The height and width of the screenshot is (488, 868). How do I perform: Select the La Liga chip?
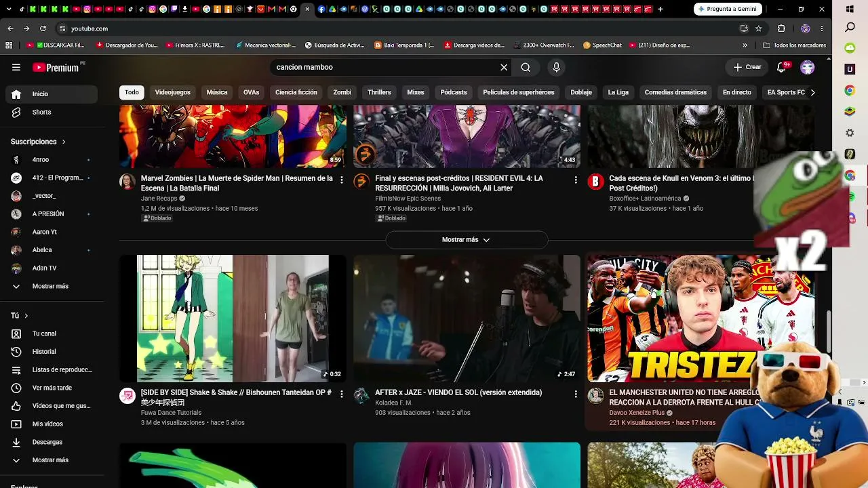[618, 92]
